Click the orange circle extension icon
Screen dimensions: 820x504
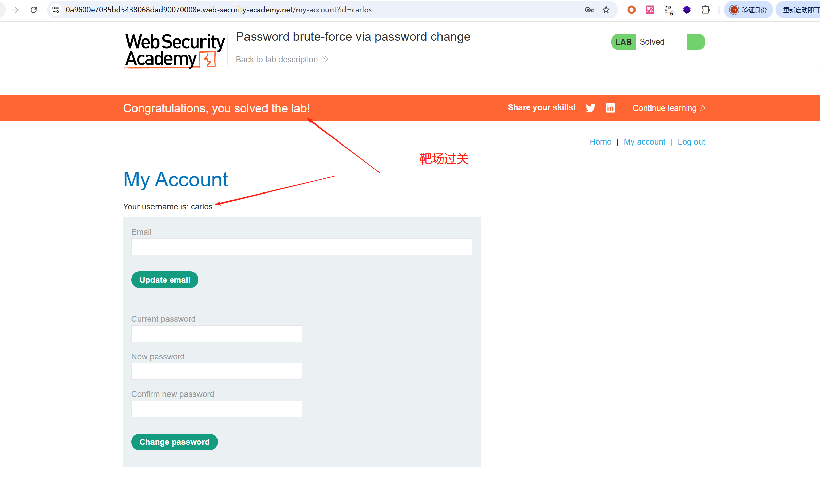(x=631, y=10)
